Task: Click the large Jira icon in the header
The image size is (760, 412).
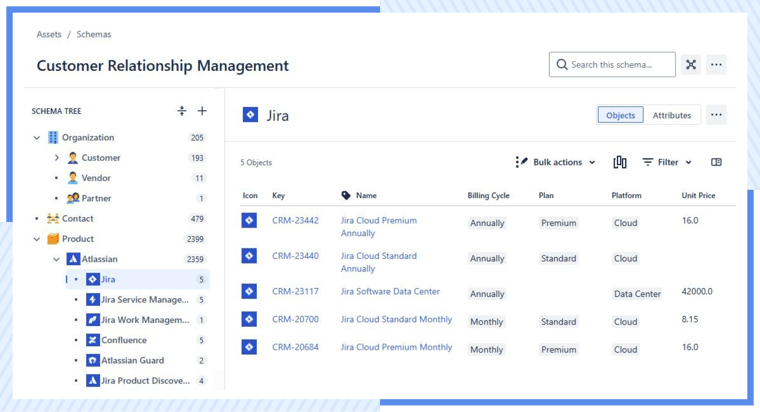Action: (x=250, y=115)
